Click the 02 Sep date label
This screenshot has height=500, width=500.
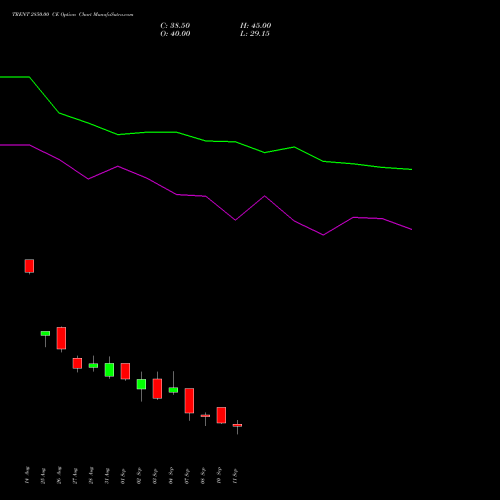(x=139, y=475)
